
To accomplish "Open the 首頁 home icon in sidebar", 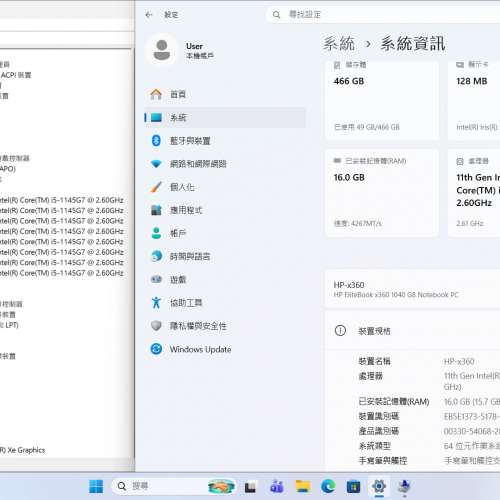I will 156,94.
